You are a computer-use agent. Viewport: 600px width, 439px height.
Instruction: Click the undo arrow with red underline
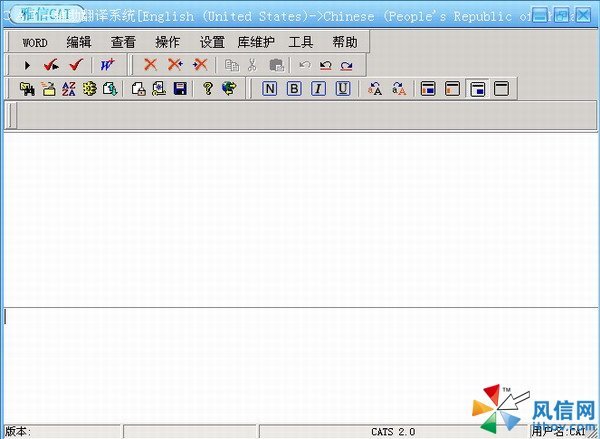[326, 65]
